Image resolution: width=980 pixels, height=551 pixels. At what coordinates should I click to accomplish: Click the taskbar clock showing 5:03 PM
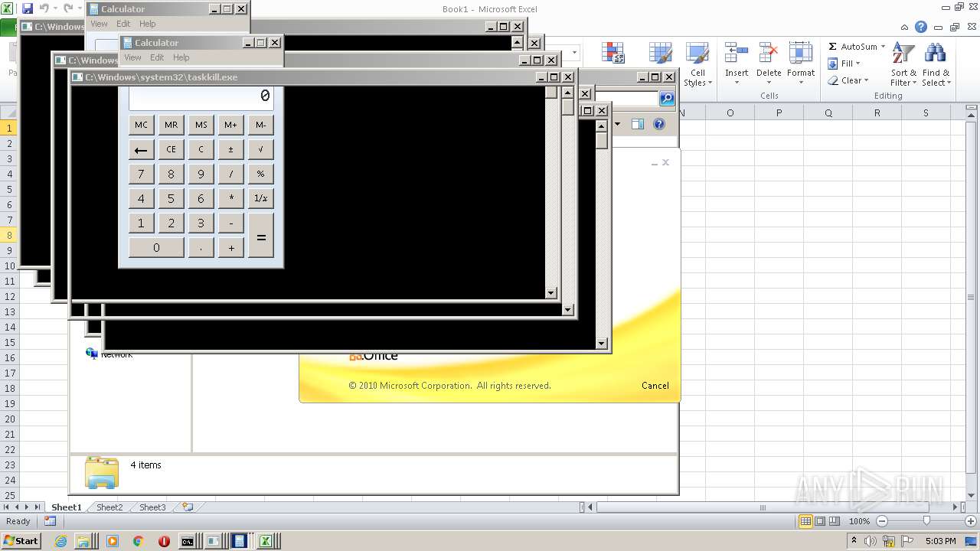(x=941, y=541)
